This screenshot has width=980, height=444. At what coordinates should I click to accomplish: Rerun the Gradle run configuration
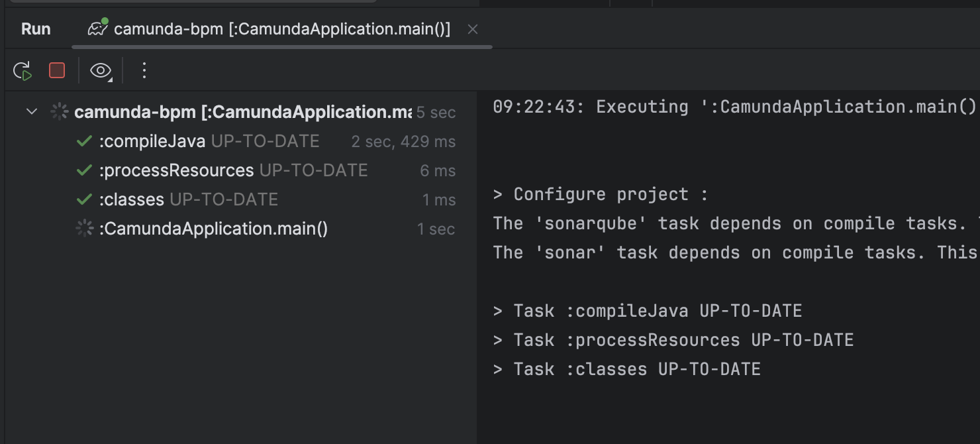click(23, 71)
